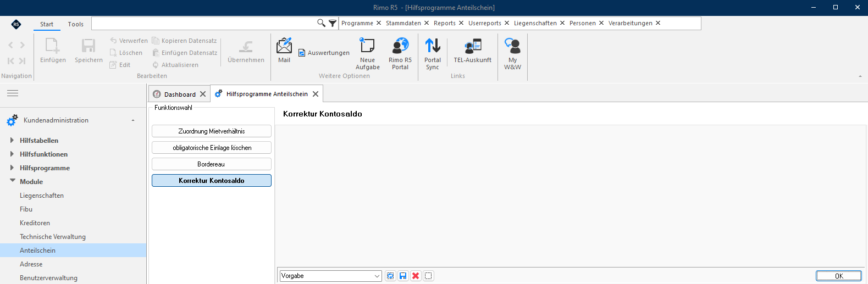The width and height of the screenshot is (868, 284).
Task: Select Technische Verwaltung in the tree
Action: tap(53, 237)
